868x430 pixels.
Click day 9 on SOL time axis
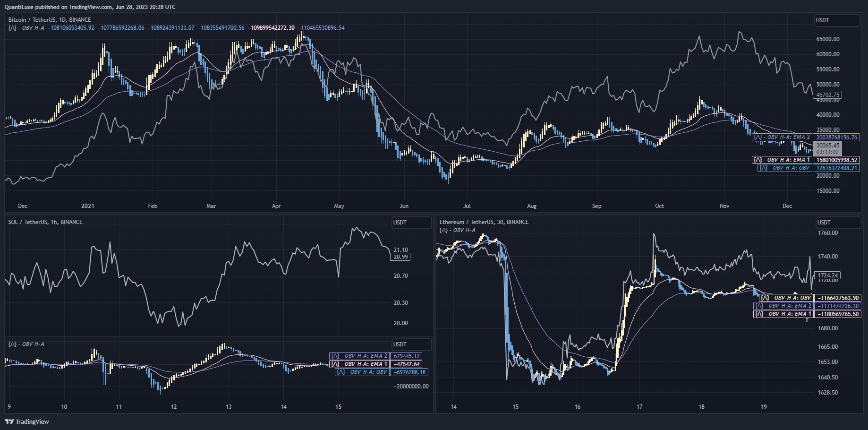coord(9,407)
